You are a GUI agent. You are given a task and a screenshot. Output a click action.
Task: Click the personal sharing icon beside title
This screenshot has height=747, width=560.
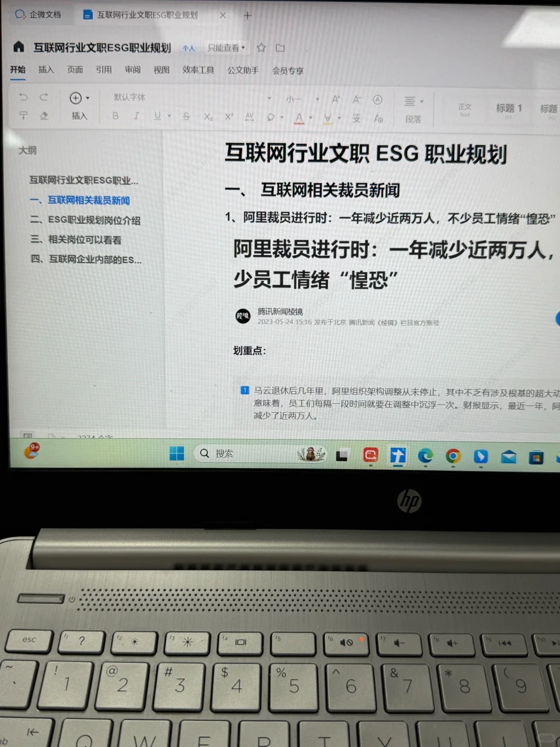188,48
